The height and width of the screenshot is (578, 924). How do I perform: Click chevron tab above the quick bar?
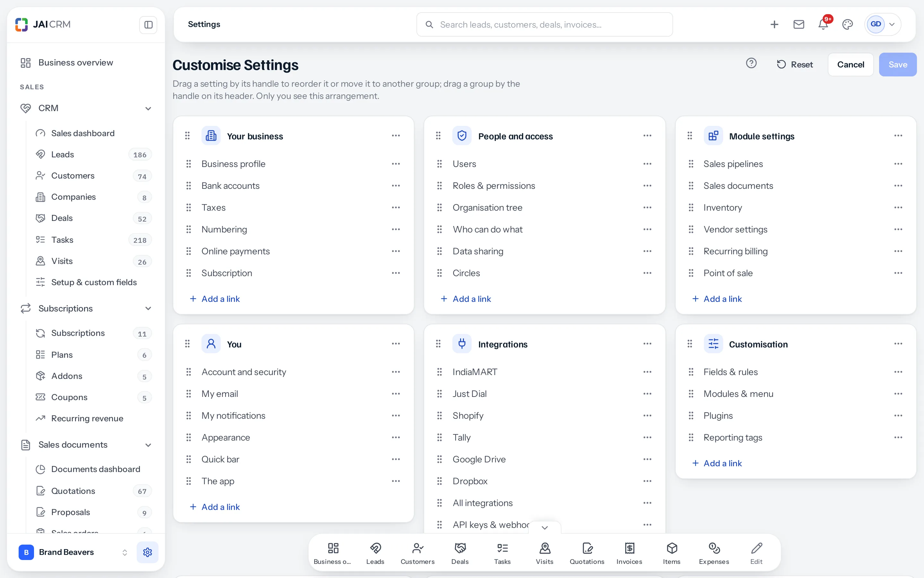[545, 528]
